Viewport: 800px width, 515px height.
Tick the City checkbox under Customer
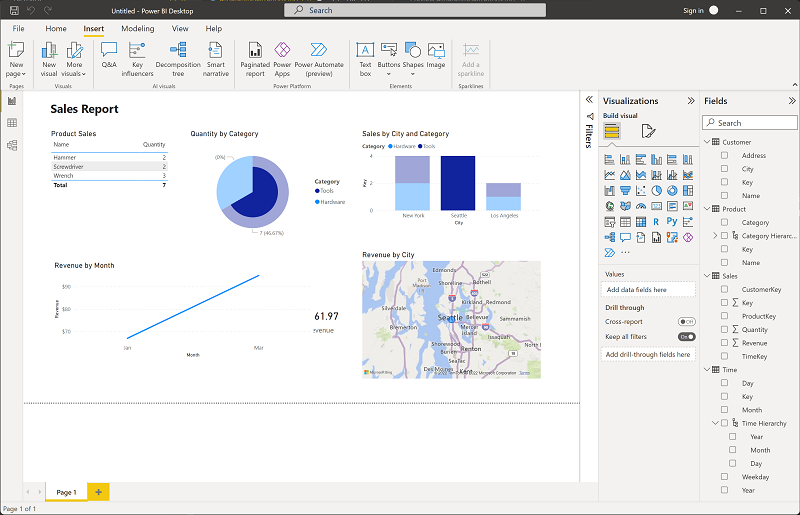point(724,168)
